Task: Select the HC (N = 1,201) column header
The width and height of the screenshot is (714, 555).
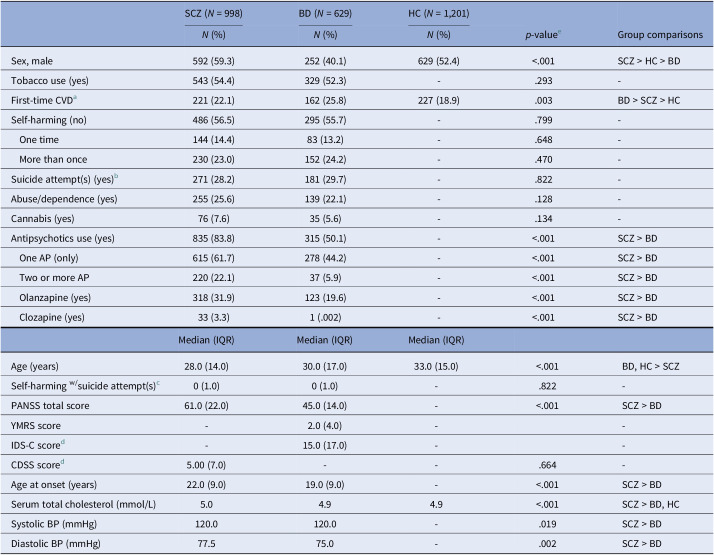Action: point(439,13)
